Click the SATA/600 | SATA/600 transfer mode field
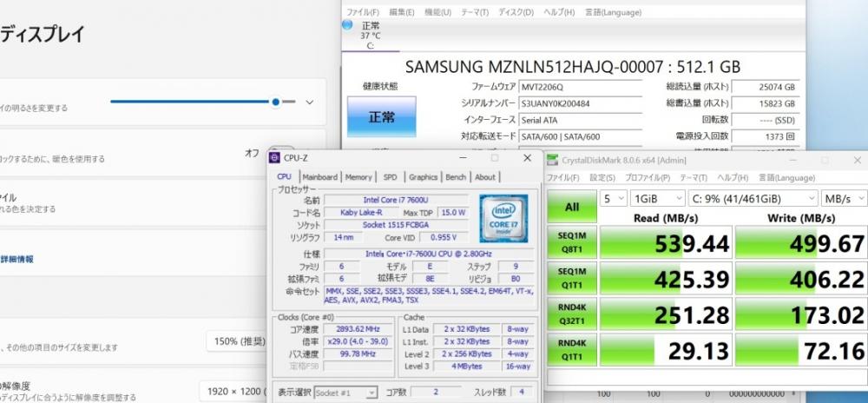Screen dimensions: 868x403 coord(580,136)
